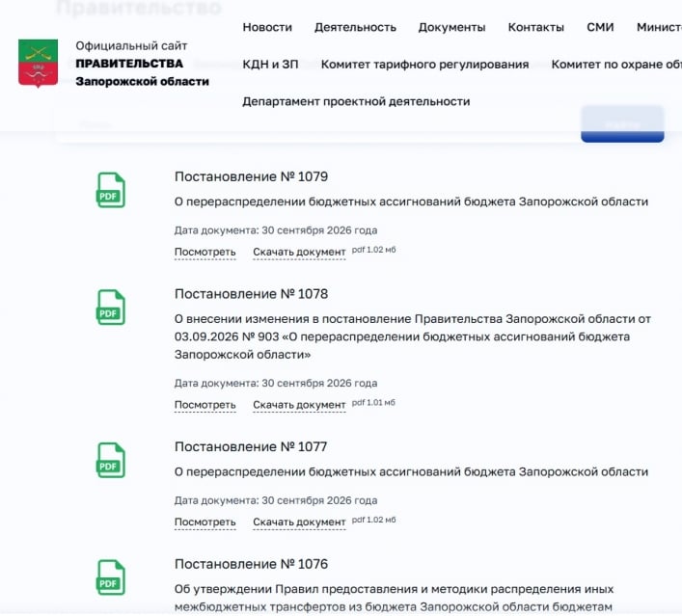Open PDF icon for Постановление № 1078
The width and height of the screenshot is (682, 616).
[x=111, y=308]
